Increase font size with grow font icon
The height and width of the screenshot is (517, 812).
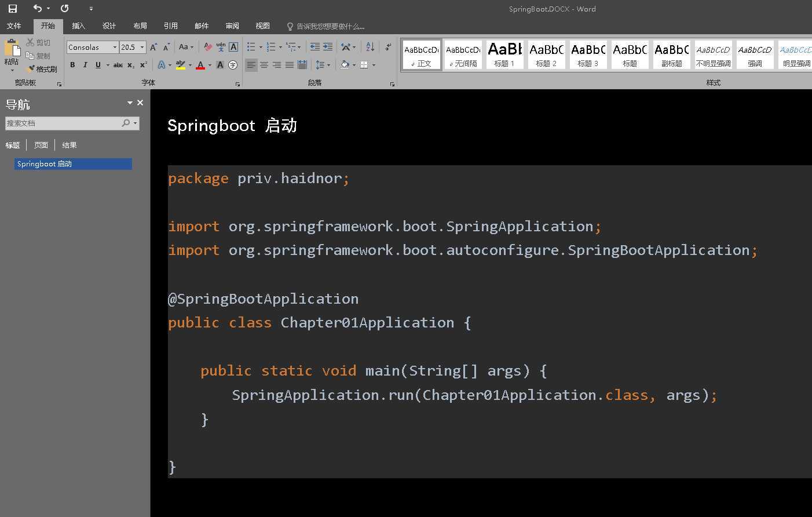pyautogui.click(x=153, y=48)
